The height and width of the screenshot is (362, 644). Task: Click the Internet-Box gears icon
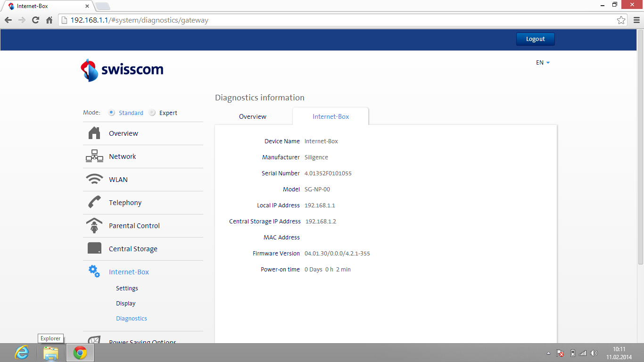[x=94, y=271]
